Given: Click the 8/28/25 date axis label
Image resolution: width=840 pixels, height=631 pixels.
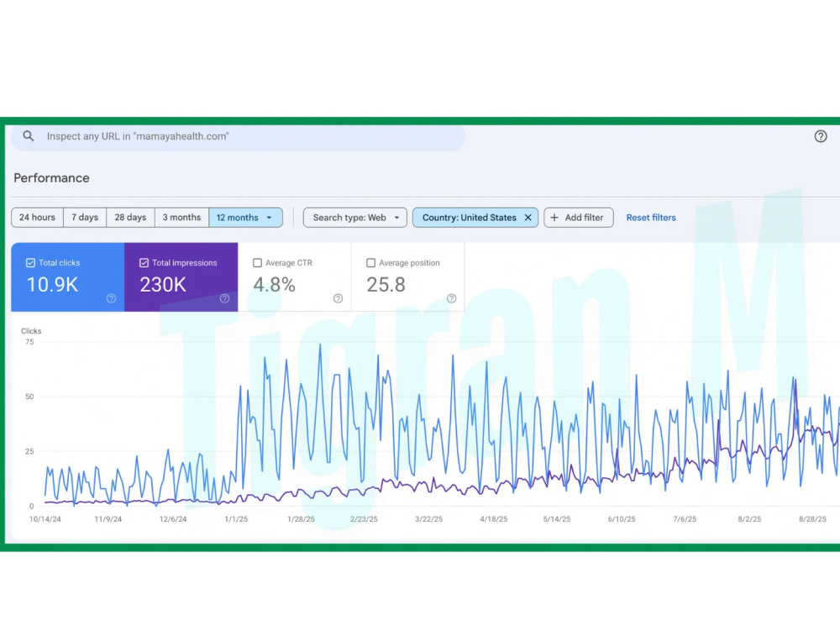Looking at the screenshot, I should click(812, 519).
